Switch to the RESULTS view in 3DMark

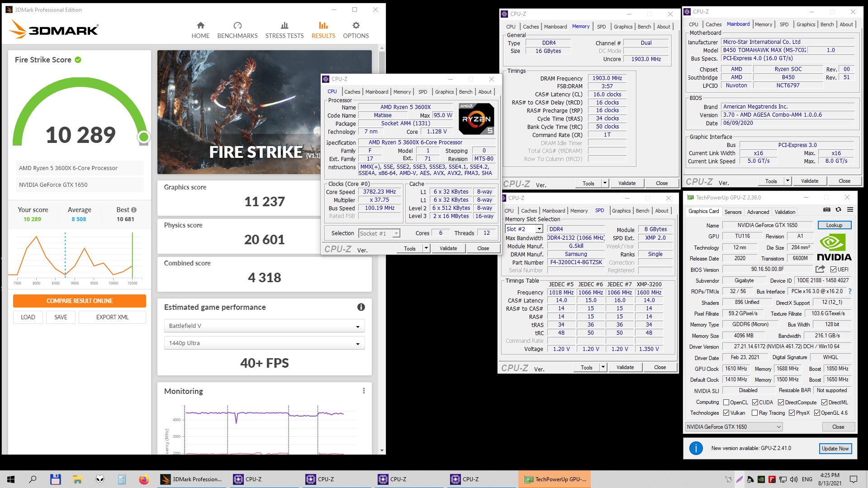pos(323,30)
